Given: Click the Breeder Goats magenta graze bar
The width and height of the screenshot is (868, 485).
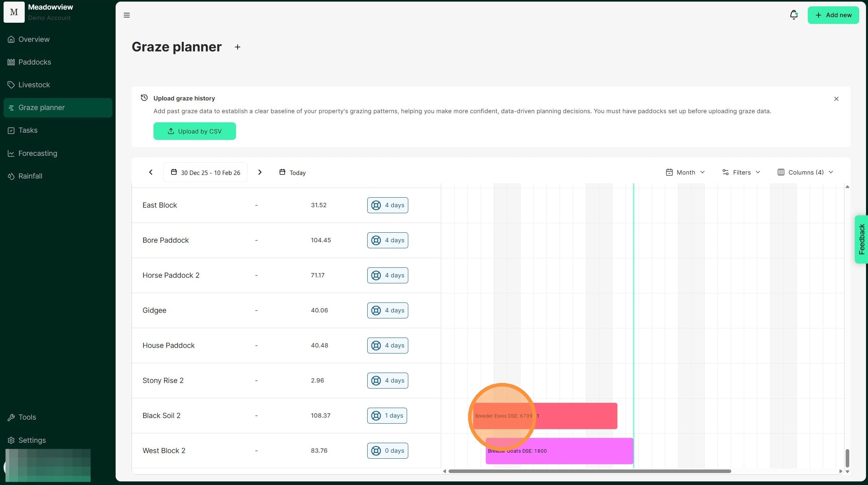Looking at the screenshot, I should coord(578,451).
